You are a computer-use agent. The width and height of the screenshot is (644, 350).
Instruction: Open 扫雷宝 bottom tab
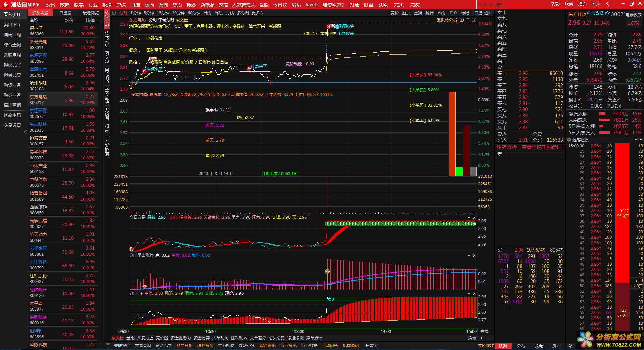[x=372, y=345]
